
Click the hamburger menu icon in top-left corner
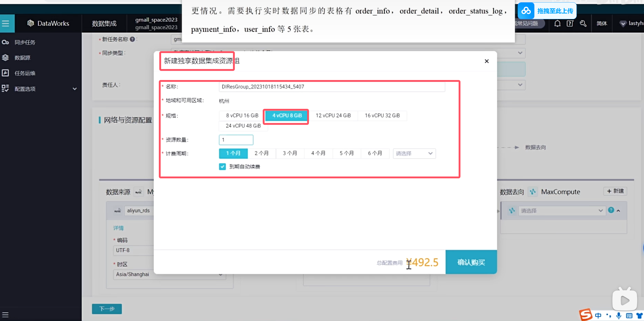pos(6,24)
